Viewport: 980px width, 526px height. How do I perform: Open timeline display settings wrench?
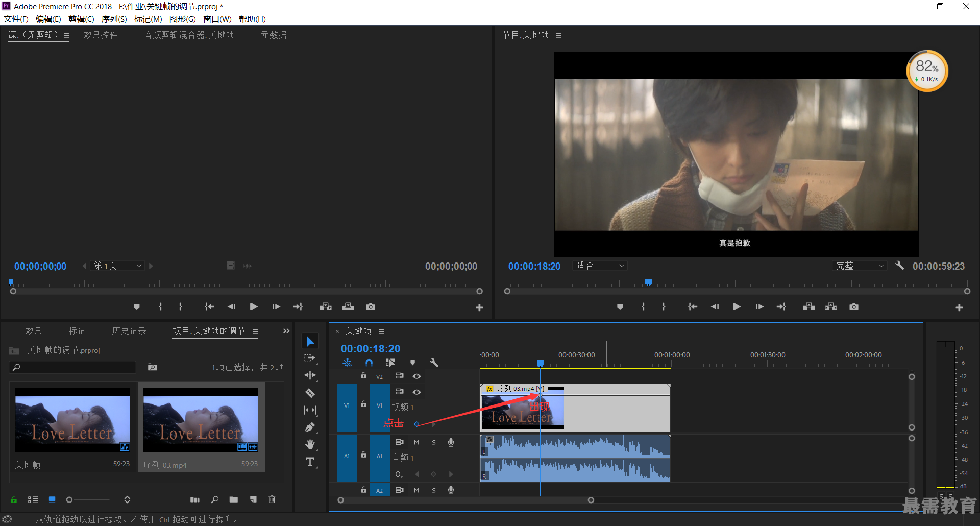tap(434, 363)
